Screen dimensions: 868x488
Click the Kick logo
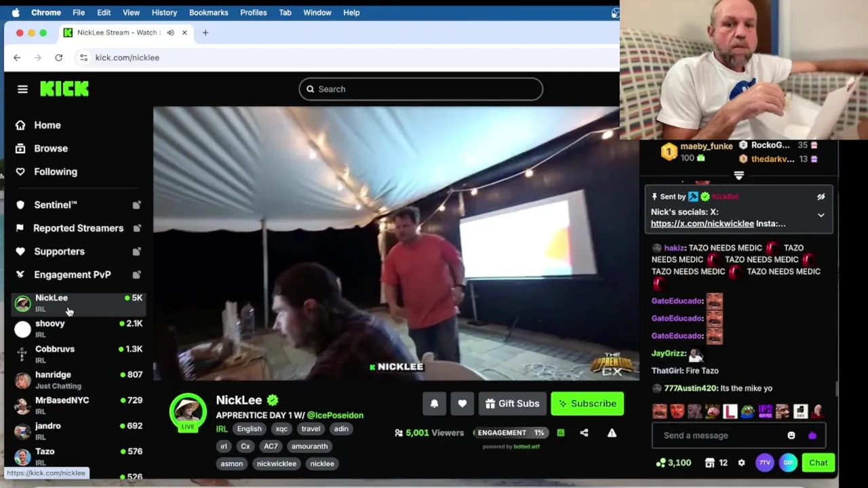[x=64, y=89]
